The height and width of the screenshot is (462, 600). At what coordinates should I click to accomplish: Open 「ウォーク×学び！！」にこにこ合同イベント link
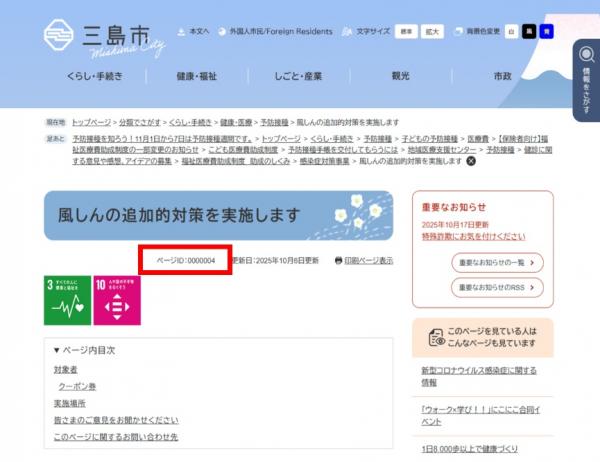[x=481, y=416]
